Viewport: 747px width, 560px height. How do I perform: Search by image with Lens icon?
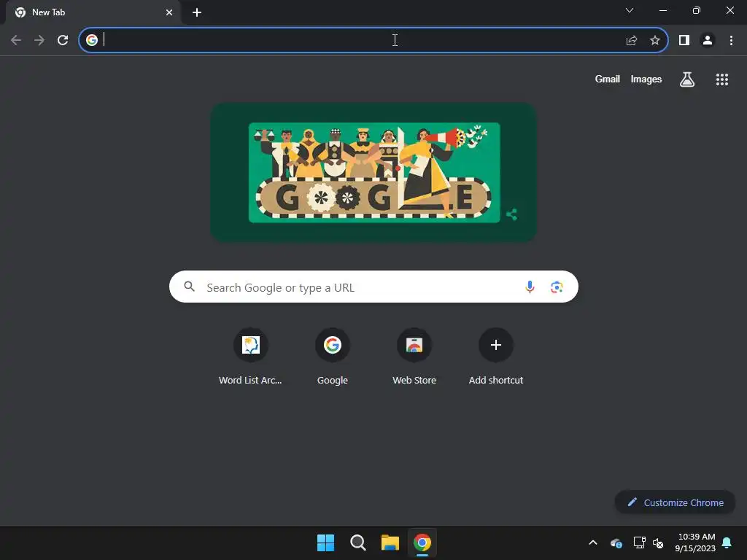click(x=557, y=287)
